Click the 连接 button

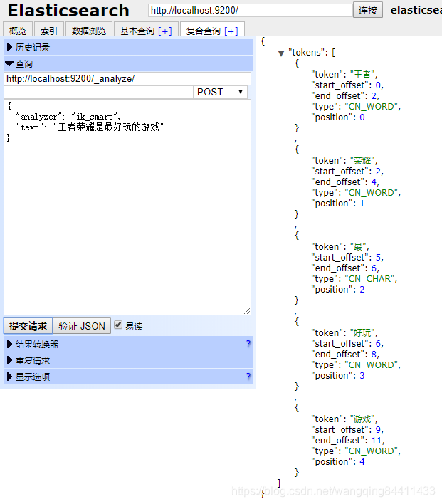(x=368, y=10)
